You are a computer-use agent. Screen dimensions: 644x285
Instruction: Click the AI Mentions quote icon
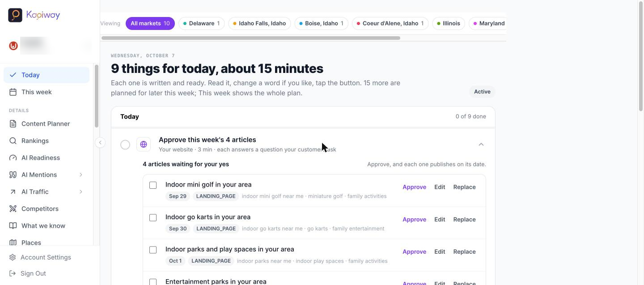click(13, 174)
